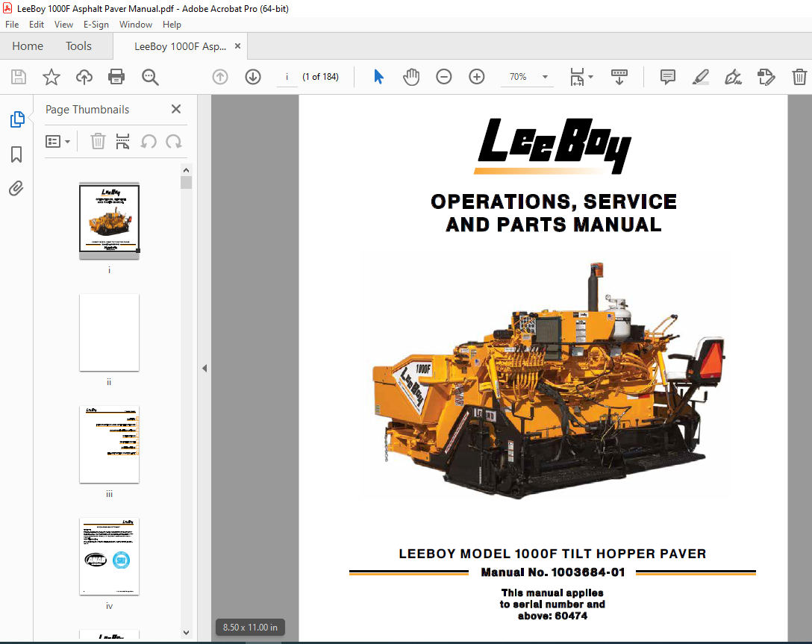
Task: Click the upload to cloud icon
Action: coord(84,77)
